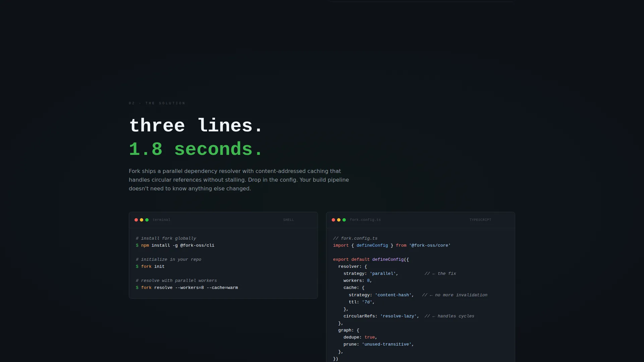The width and height of the screenshot is (644, 362).
Task: Click the '# install fork globally' comment
Action: pos(166,238)
